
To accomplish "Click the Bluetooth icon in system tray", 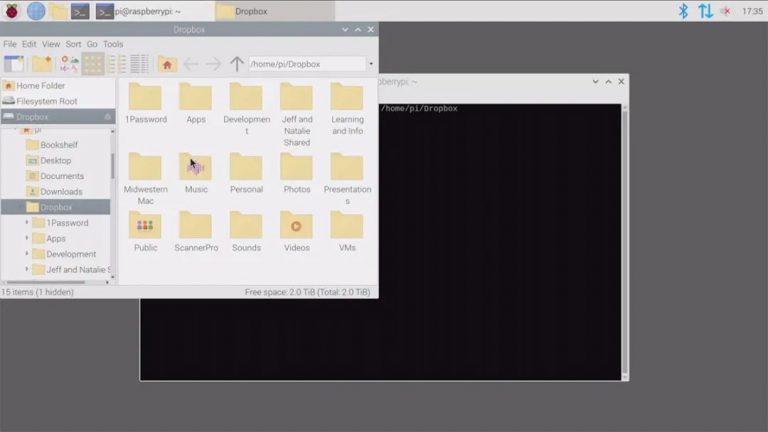I will (x=684, y=11).
